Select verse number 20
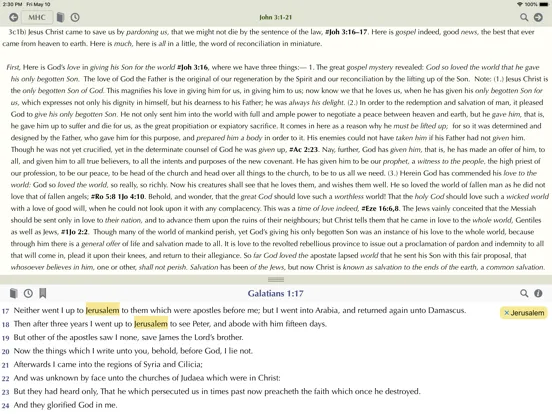Viewport: 552px width, 414px height. click(5, 352)
